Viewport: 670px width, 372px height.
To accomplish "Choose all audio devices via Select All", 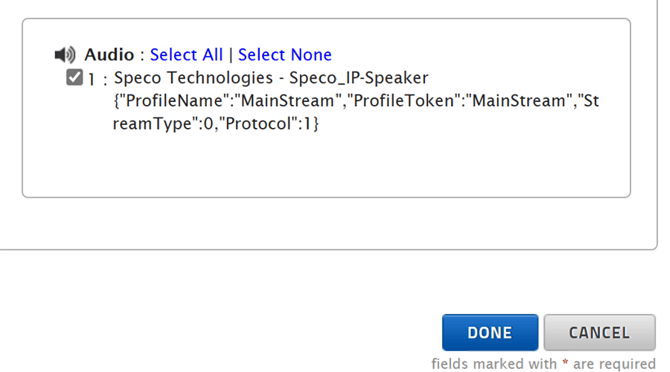I will coord(186,55).
